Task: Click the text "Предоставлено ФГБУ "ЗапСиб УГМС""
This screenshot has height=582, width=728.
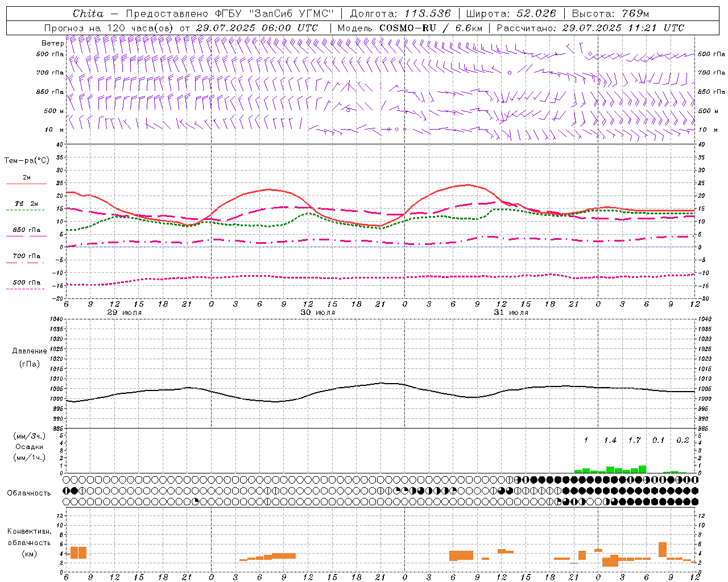Action: pyautogui.click(x=230, y=13)
